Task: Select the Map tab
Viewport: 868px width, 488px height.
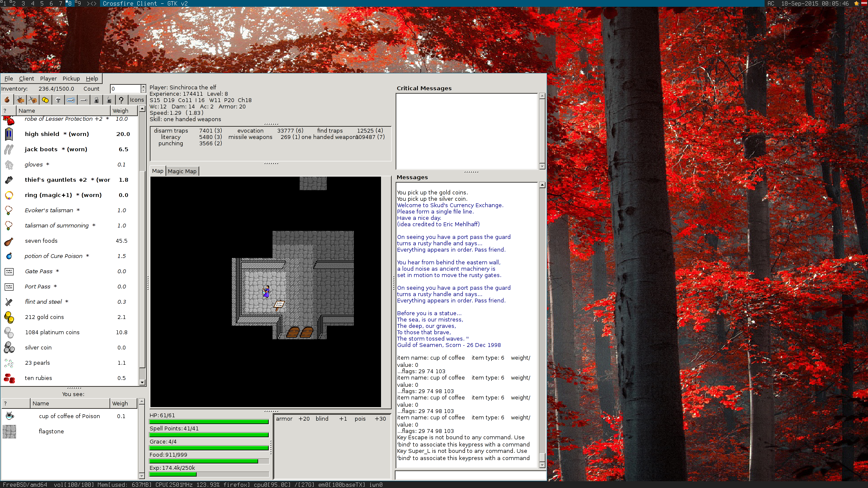Action: (x=158, y=171)
